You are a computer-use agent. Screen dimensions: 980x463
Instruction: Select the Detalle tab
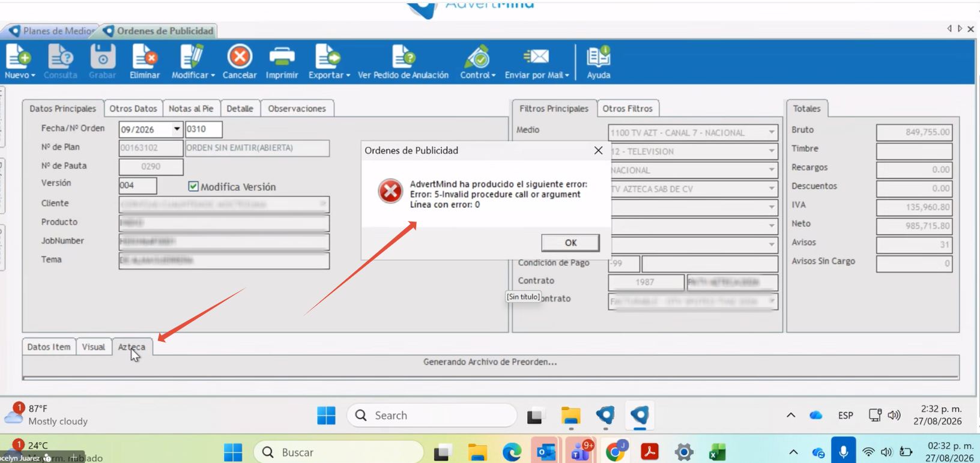click(240, 109)
